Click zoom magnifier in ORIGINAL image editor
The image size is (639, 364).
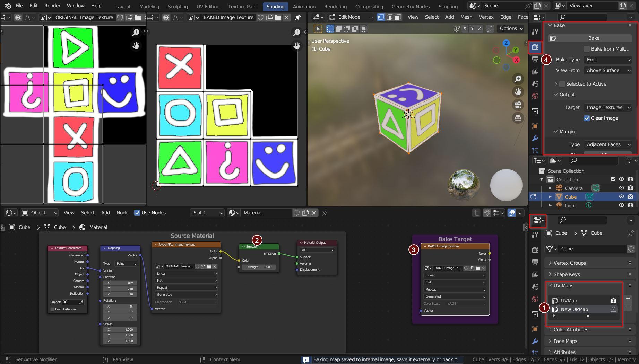(x=136, y=32)
